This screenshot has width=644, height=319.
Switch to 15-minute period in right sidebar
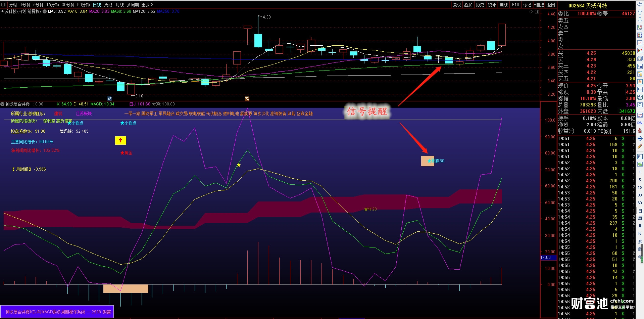tap(640, 187)
